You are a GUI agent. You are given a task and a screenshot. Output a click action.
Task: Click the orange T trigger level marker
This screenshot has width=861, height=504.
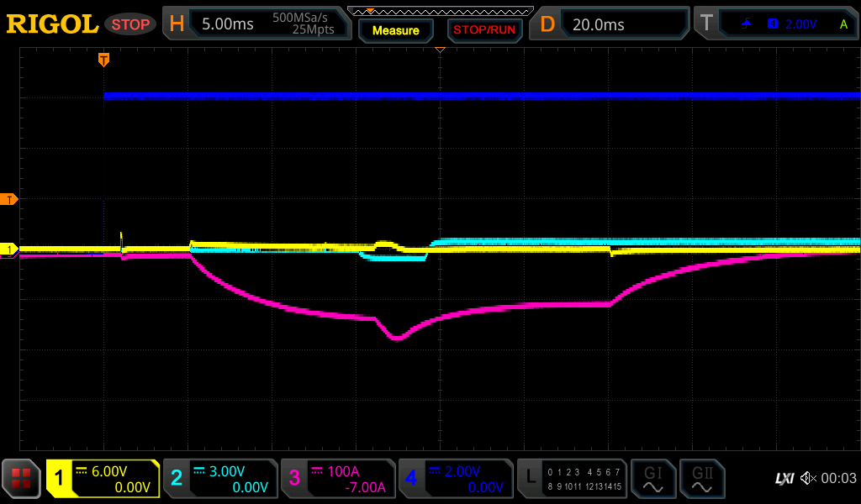[10, 199]
